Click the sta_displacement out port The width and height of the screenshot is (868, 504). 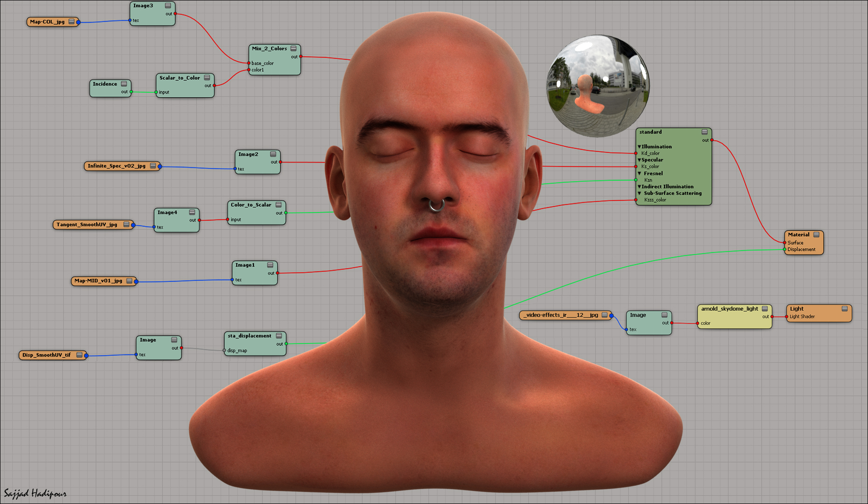(286, 344)
